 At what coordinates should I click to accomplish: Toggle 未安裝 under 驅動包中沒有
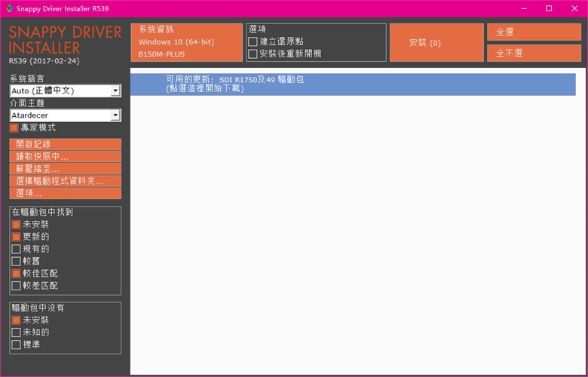16,320
